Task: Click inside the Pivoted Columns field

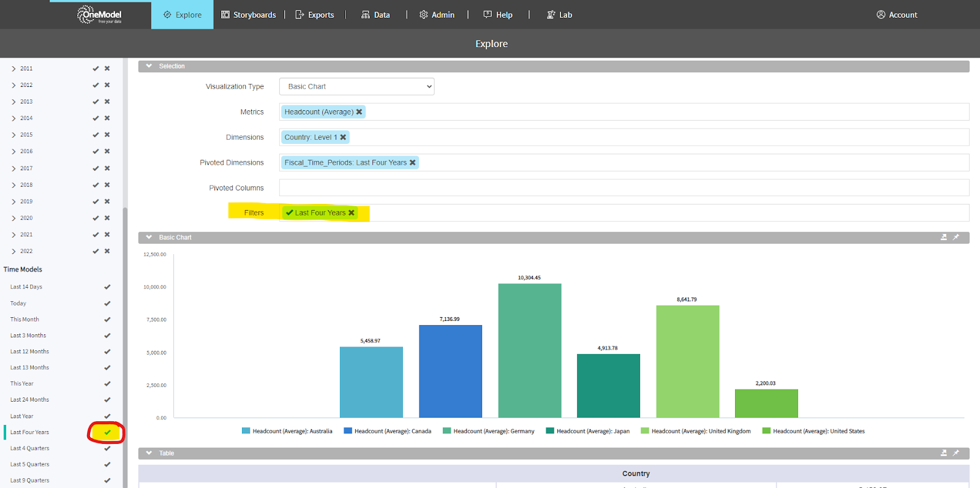Action: click(x=624, y=188)
